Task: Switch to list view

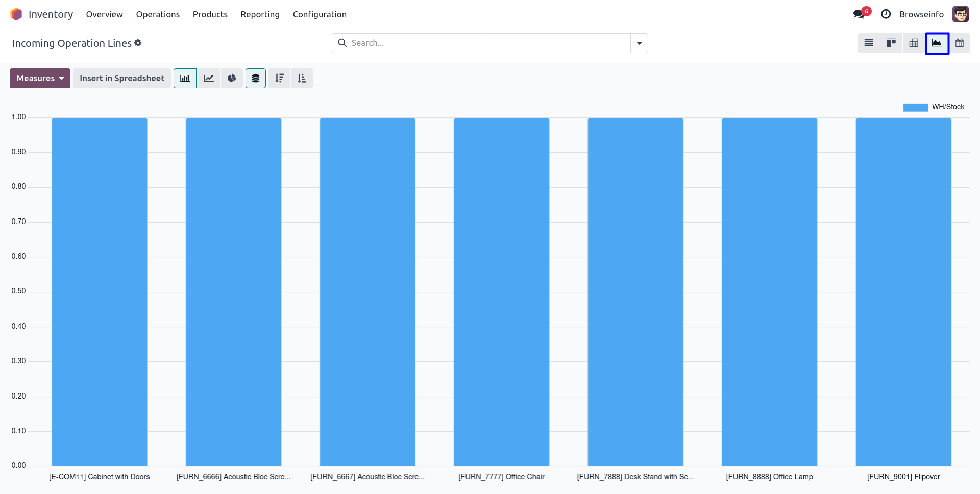Action: pyautogui.click(x=869, y=43)
